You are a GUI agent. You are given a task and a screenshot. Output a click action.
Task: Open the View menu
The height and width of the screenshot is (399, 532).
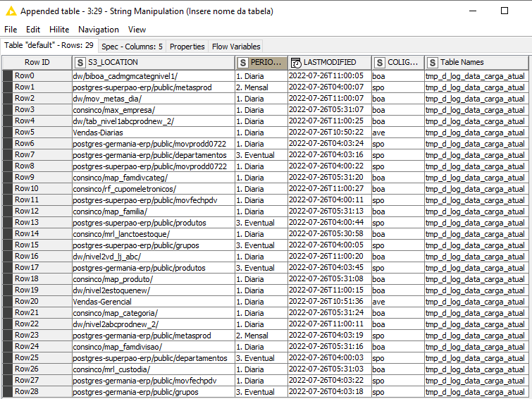tap(137, 30)
